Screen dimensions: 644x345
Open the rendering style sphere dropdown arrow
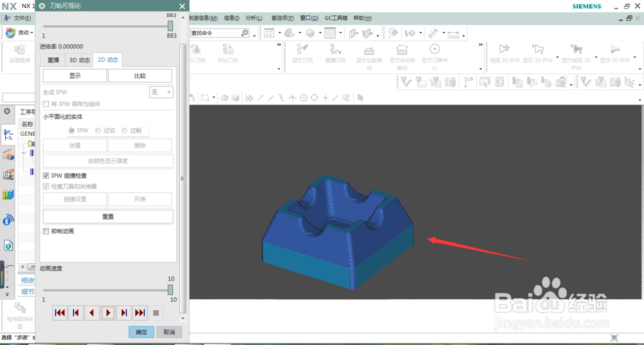tap(319, 33)
